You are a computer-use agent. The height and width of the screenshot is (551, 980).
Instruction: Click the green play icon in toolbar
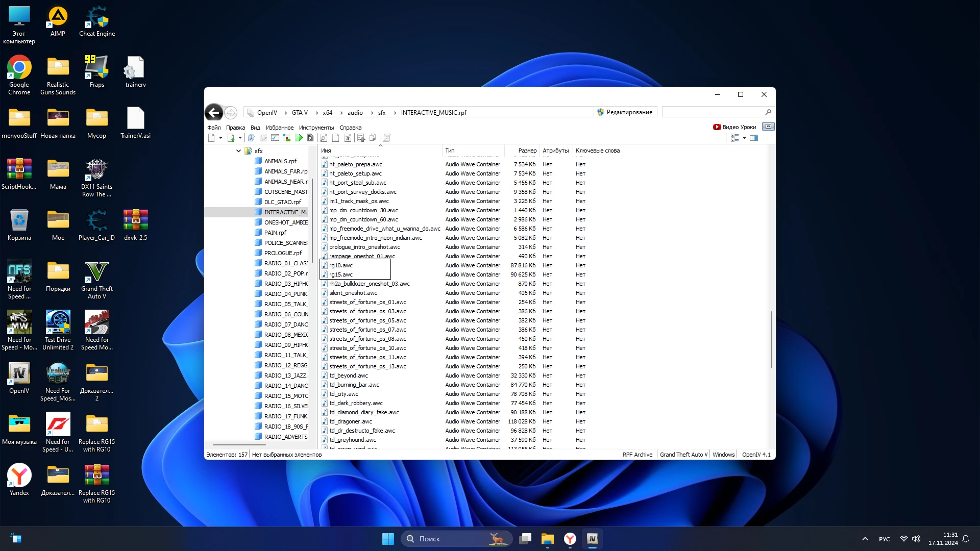pos(299,138)
